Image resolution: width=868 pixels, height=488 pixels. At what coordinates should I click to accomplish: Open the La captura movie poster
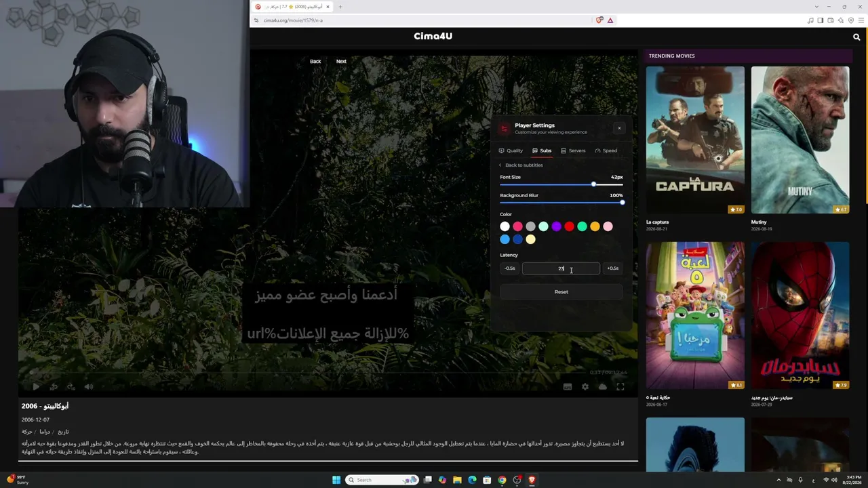click(x=695, y=140)
